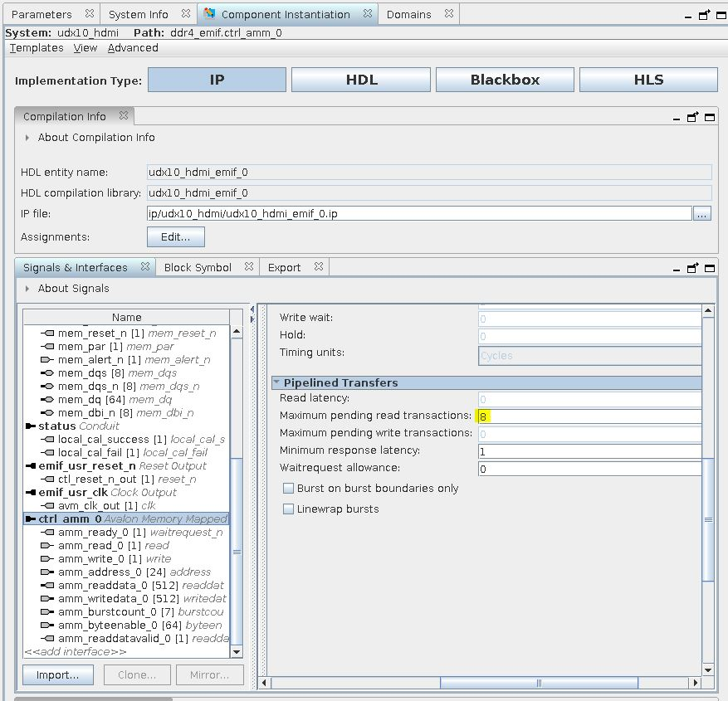Close the Compilation Info panel tab
Viewport: 728px width, 701px height.
124,116
